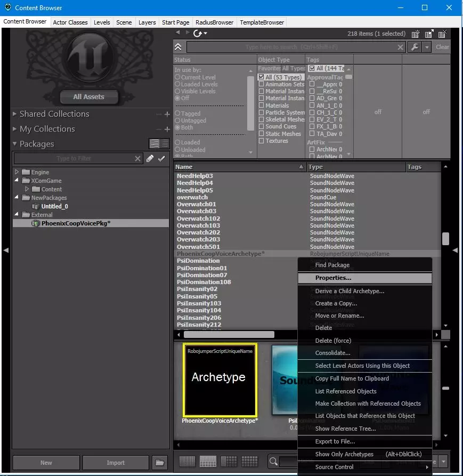The width and height of the screenshot is (463, 476).
Task: Select the Current Level radio button
Action: pyautogui.click(x=177, y=77)
